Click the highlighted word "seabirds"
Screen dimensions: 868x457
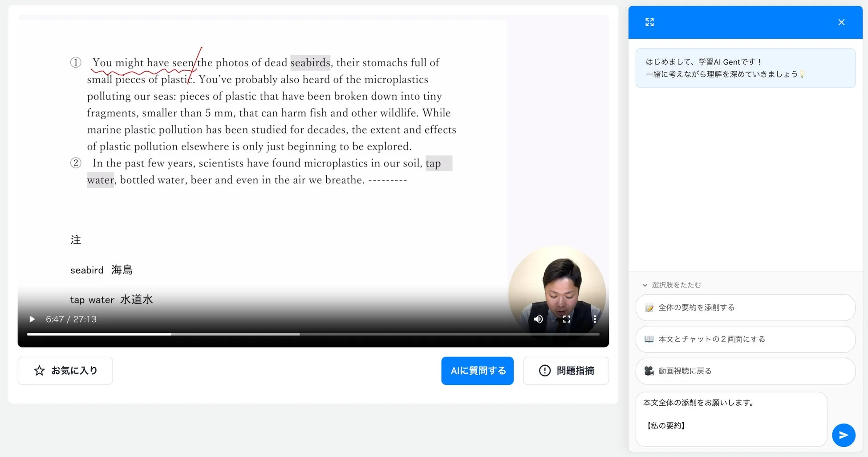tap(310, 62)
